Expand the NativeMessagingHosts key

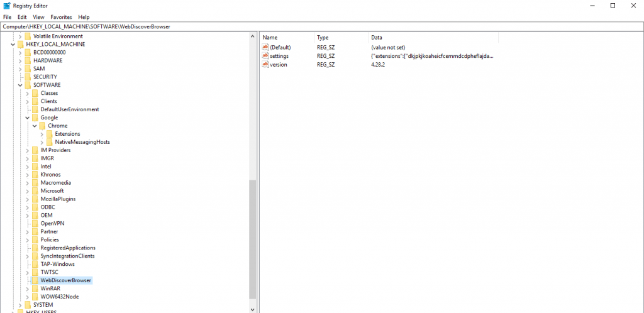(42, 142)
